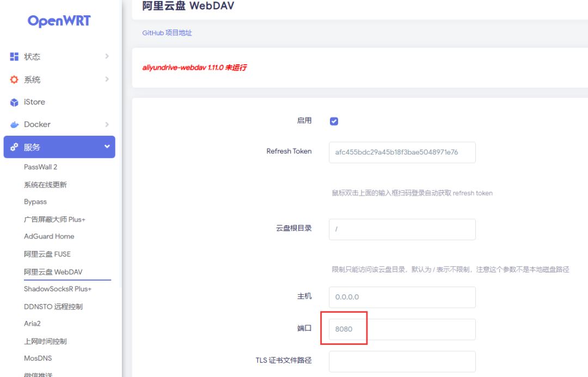588x377 pixels.
Task: Click the TLS 证书文件路径 label
Action: coord(284,360)
